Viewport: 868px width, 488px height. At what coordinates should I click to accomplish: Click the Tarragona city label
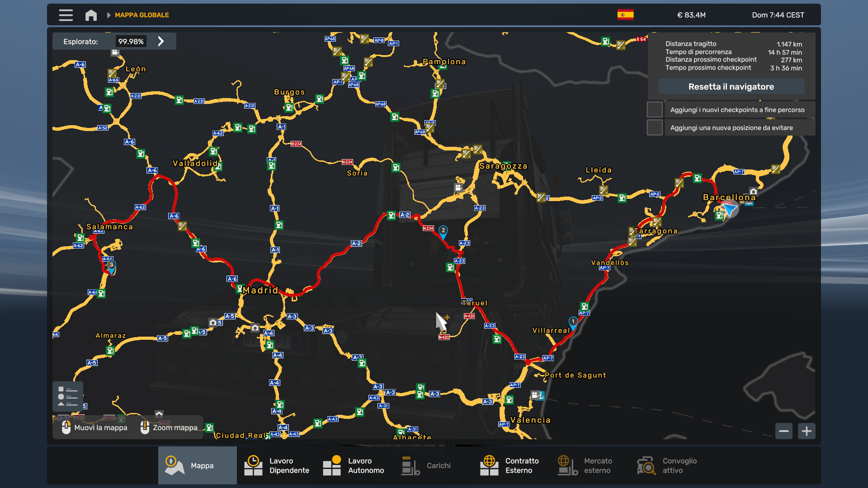click(x=656, y=231)
